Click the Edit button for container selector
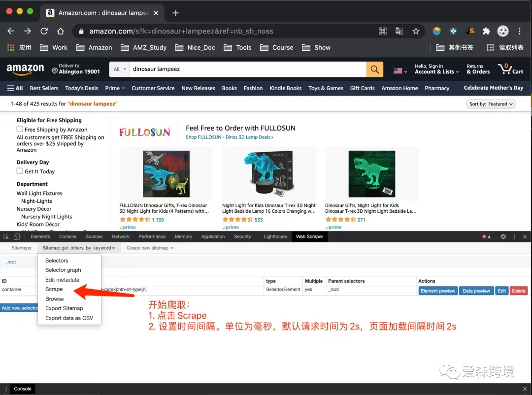The width and height of the screenshot is (532, 395). pyautogui.click(x=501, y=291)
